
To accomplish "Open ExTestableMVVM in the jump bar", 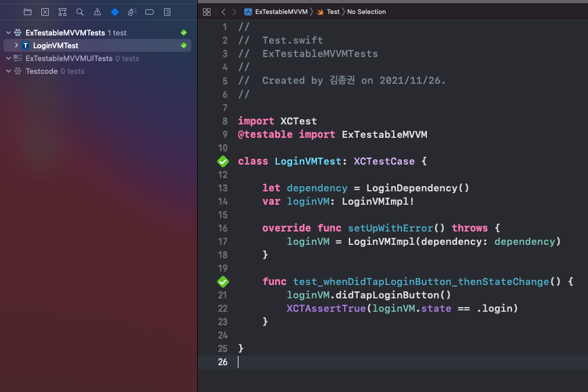I will 281,12.
